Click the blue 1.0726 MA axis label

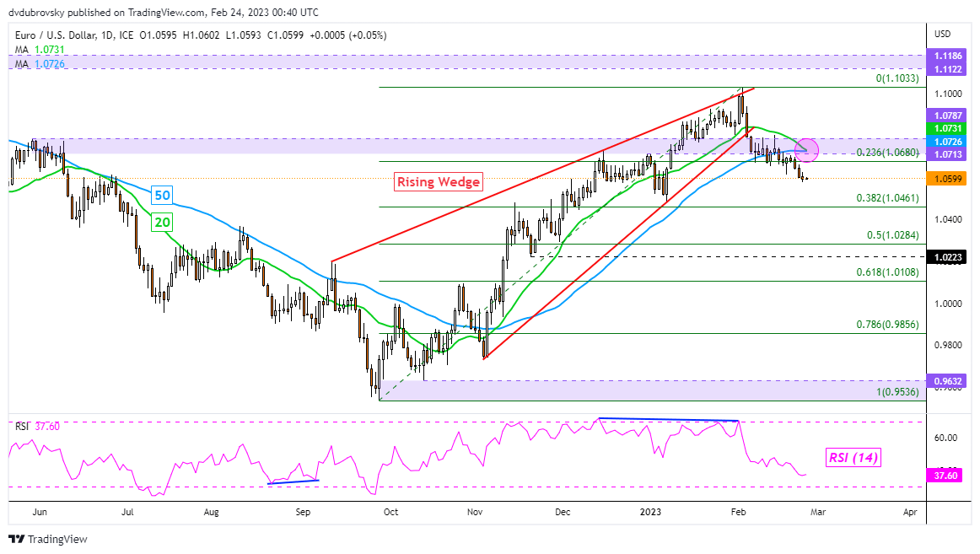pos(947,142)
